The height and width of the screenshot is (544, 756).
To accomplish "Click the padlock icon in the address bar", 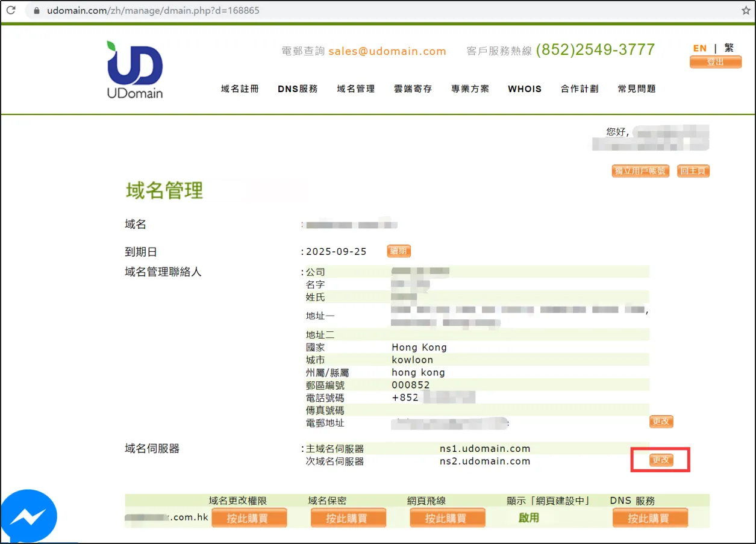I will point(37,11).
